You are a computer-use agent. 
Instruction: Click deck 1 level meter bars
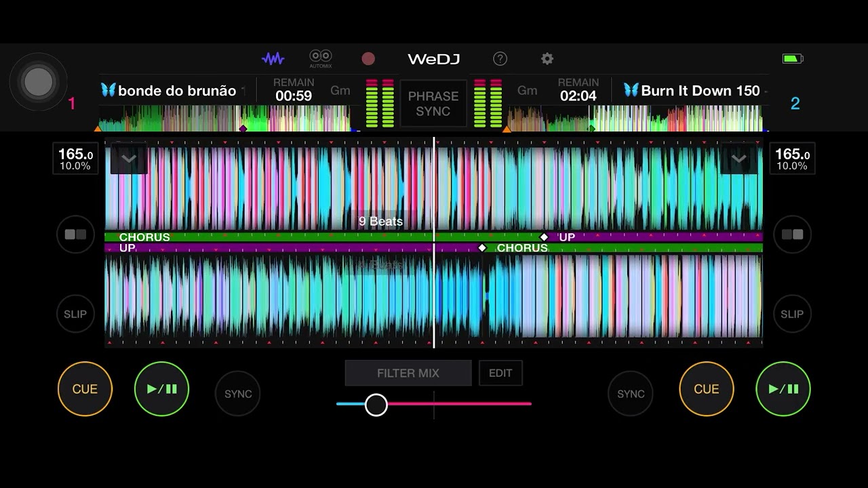click(380, 103)
